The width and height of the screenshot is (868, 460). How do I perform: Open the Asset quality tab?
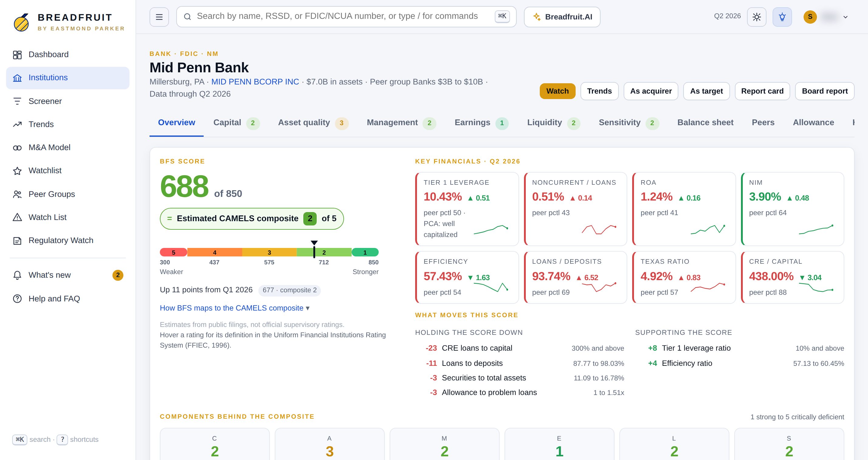[313, 122]
